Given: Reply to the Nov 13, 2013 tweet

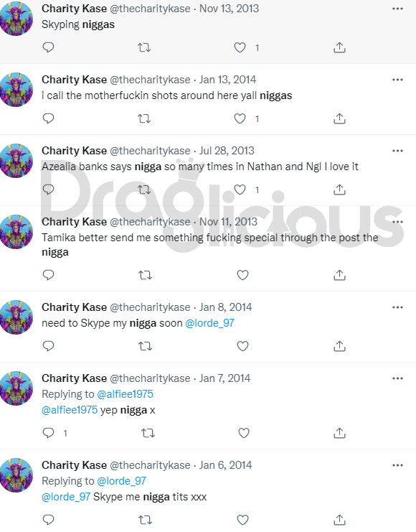Looking at the screenshot, I should tap(49, 47).
